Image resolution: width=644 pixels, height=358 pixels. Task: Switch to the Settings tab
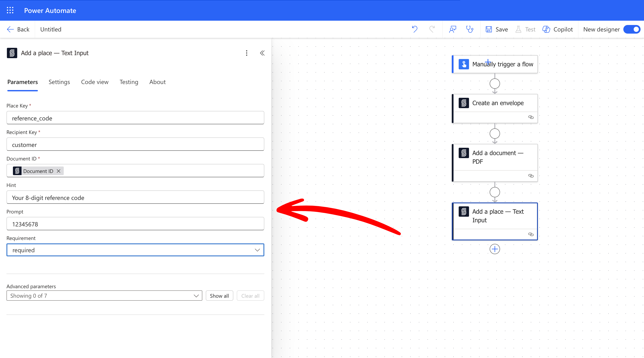[x=59, y=82]
